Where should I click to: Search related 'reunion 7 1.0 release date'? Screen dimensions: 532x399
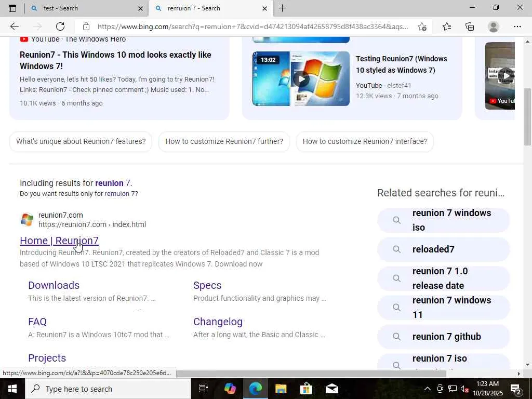(444, 278)
